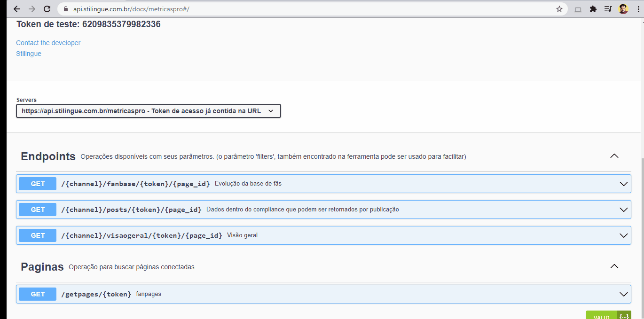Click GET badge of the visaogeral endpoint
Viewport: 644px width, 319px height.
click(38, 235)
